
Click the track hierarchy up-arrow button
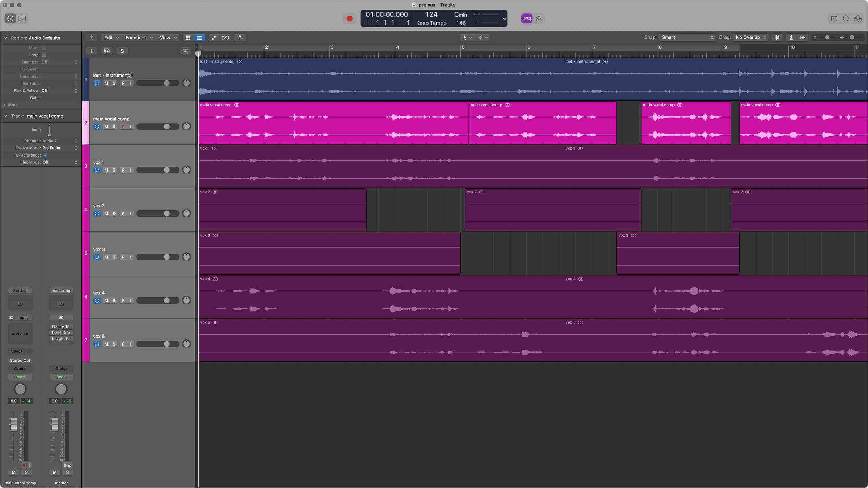pyautogui.click(x=92, y=38)
